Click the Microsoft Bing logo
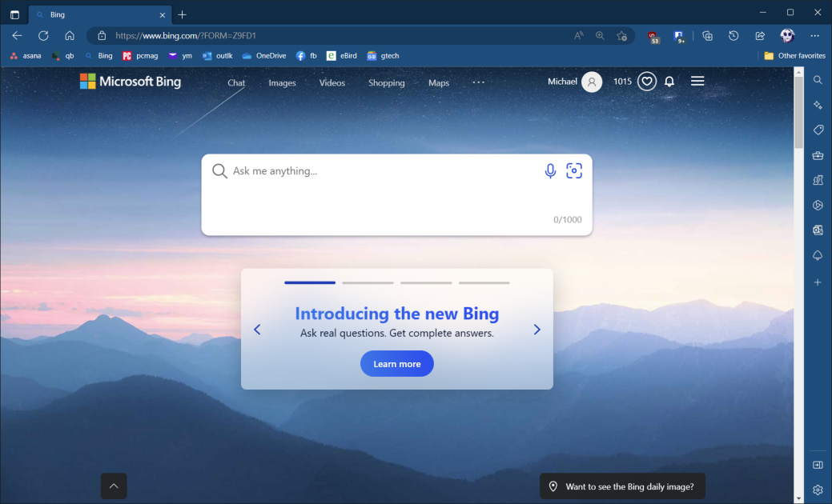The height and width of the screenshot is (504, 832). 130,81
